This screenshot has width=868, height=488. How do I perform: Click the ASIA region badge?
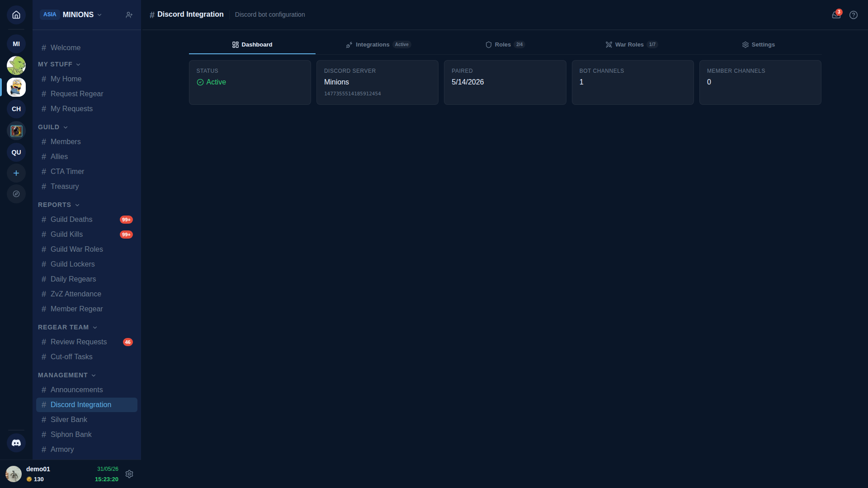(50, 14)
